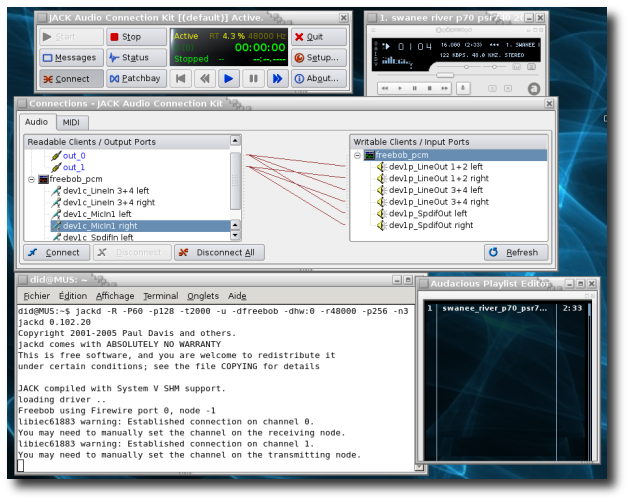Screen dimensions: 630x502
Task: Click Disconnect All in Connections window
Action: click(x=219, y=252)
